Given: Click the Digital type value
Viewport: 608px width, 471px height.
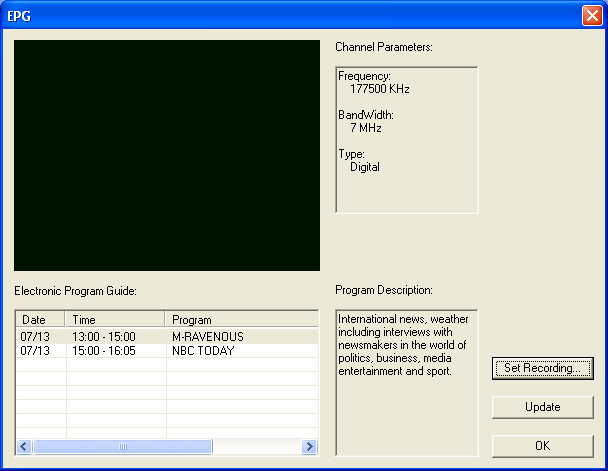Looking at the screenshot, I should [x=365, y=167].
